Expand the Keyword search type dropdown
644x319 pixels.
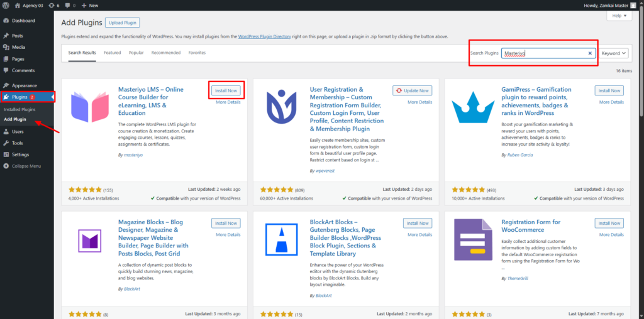613,53
